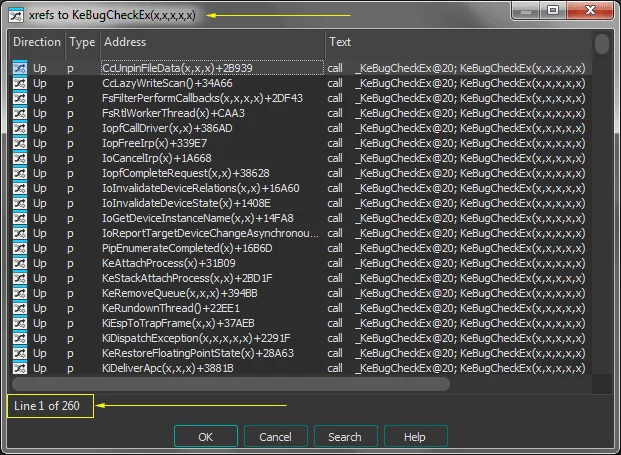
Task: Click the xrefs dialog title bar icon
Action: (x=16, y=15)
